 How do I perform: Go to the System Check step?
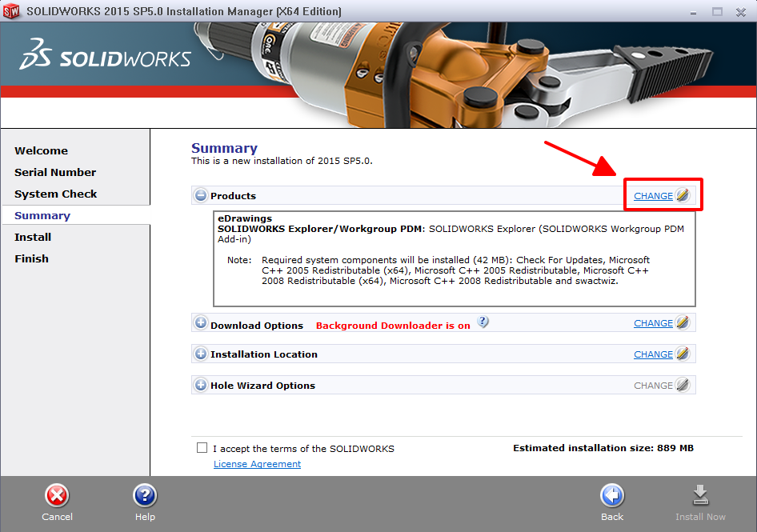(55, 194)
